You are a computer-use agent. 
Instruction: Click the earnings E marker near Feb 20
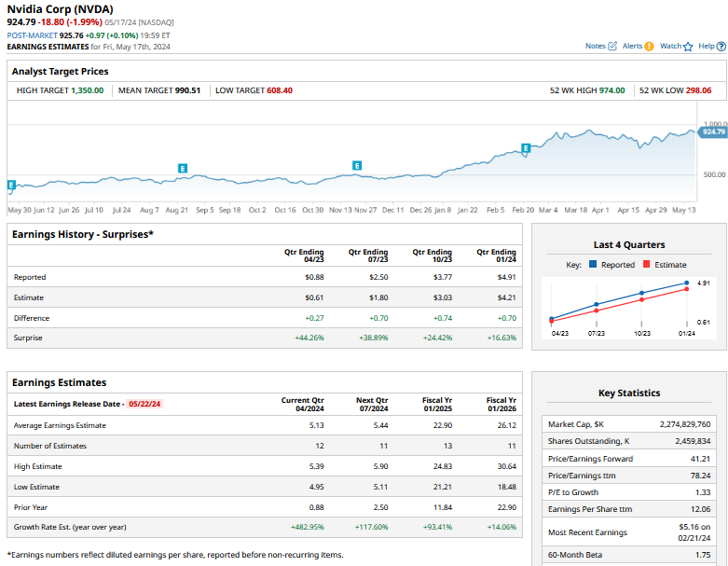[526, 148]
